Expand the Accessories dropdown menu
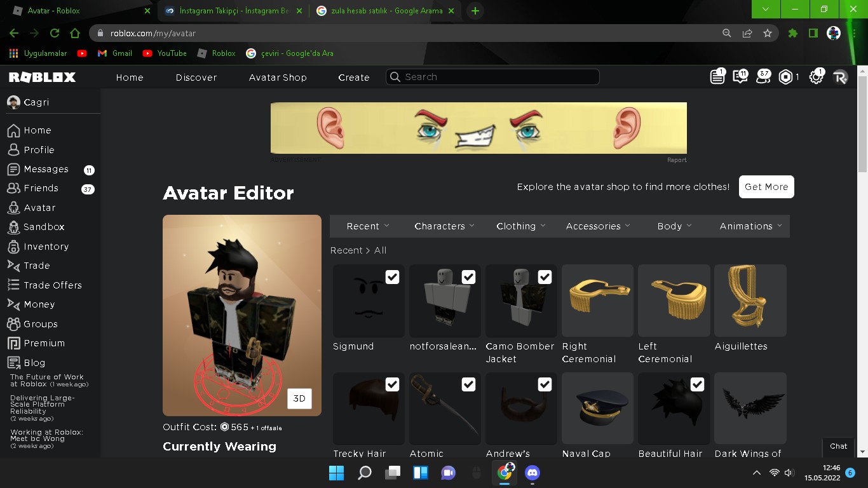This screenshot has height=488, width=868. tap(598, 226)
